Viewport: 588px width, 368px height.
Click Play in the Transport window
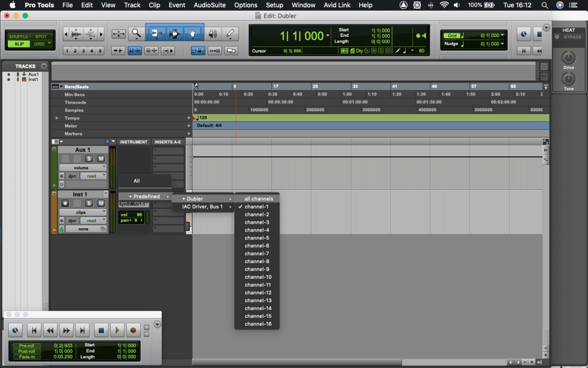click(x=117, y=331)
